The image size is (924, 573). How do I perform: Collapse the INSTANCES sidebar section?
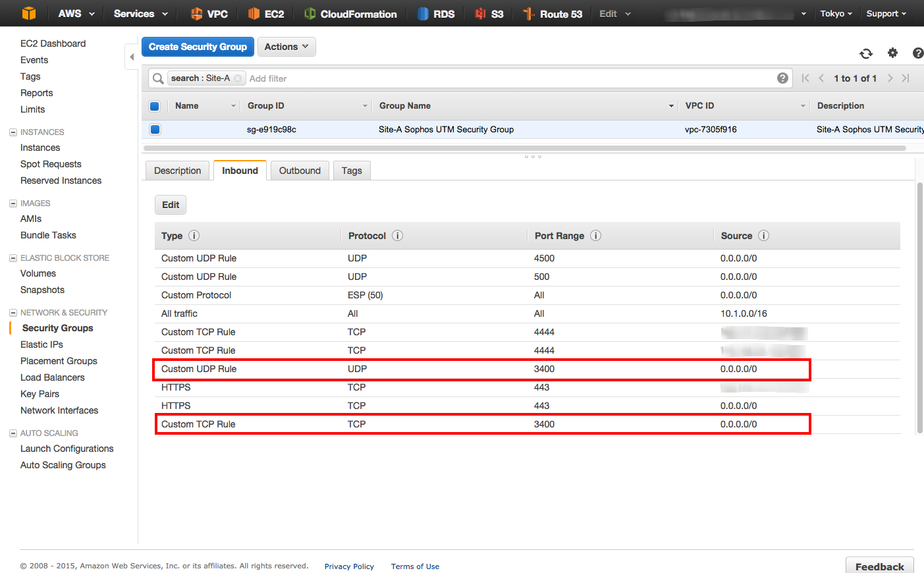coord(13,132)
